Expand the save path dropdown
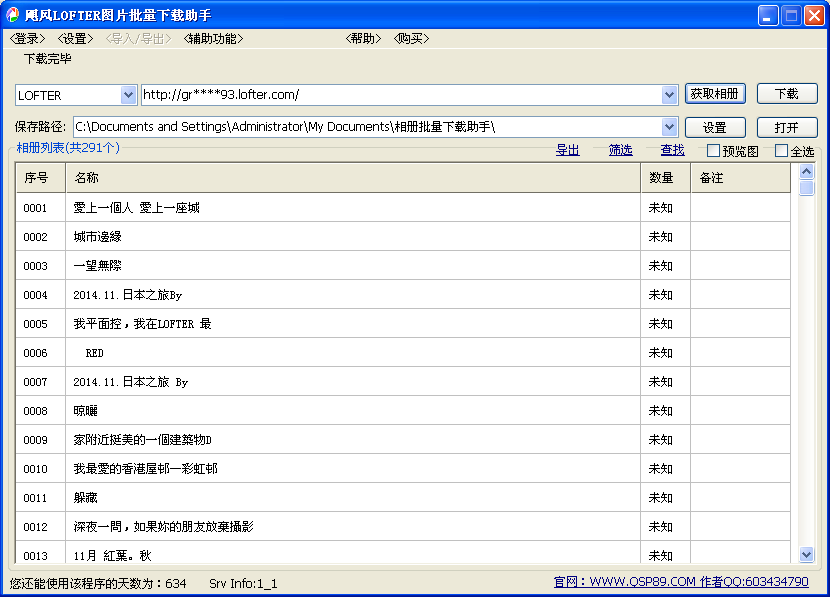The image size is (830, 597). point(669,127)
